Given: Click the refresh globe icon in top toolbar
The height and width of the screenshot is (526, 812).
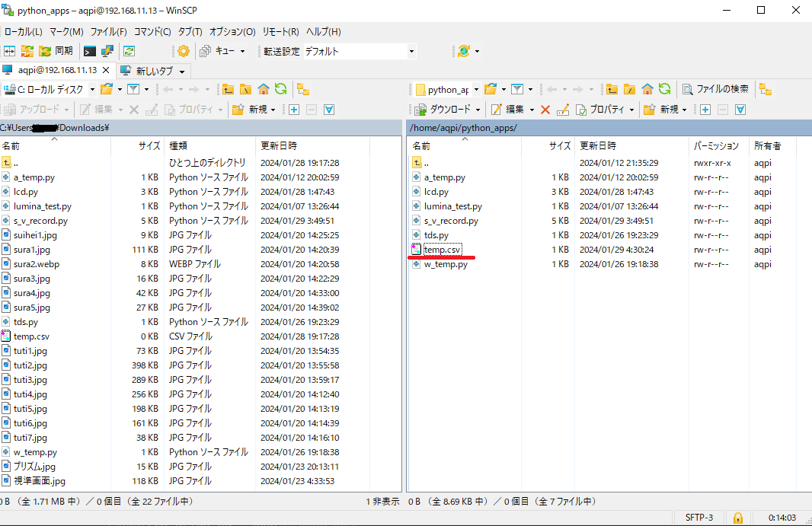Looking at the screenshot, I should pyautogui.click(x=464, y=51).
